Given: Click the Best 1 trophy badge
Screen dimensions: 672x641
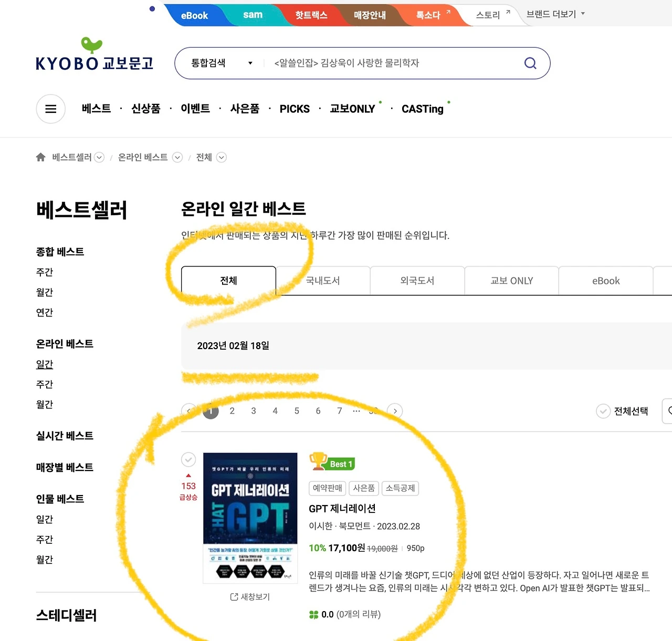Looking at the screenshot, I should tap(332, 462).
